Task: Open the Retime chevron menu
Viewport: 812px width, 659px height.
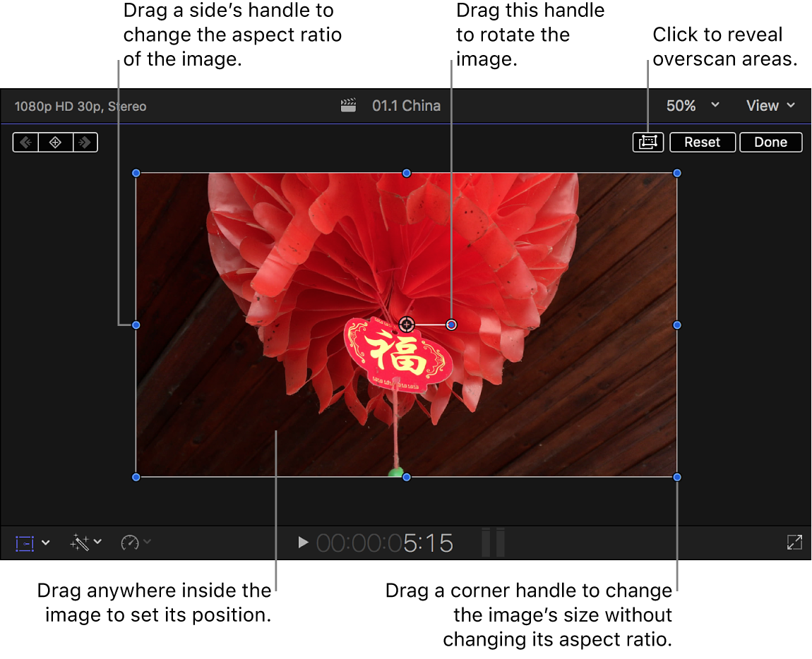Action: coord(145,543)
